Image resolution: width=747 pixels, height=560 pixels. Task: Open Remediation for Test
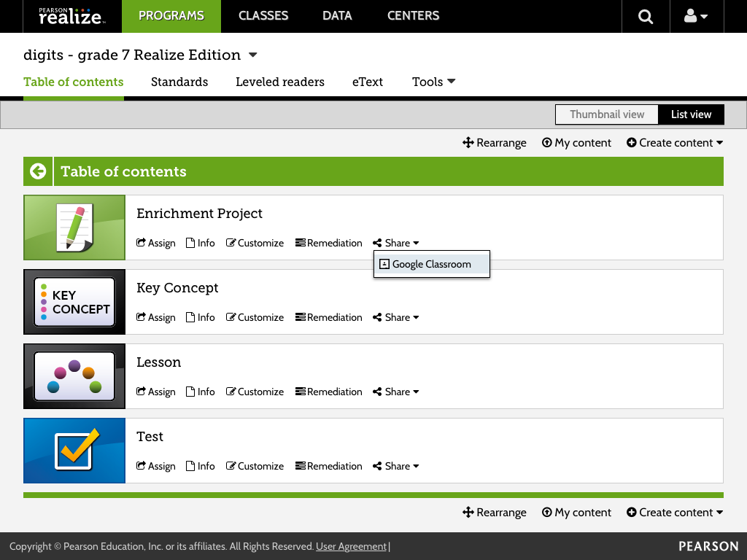click(x=329, y=466)
